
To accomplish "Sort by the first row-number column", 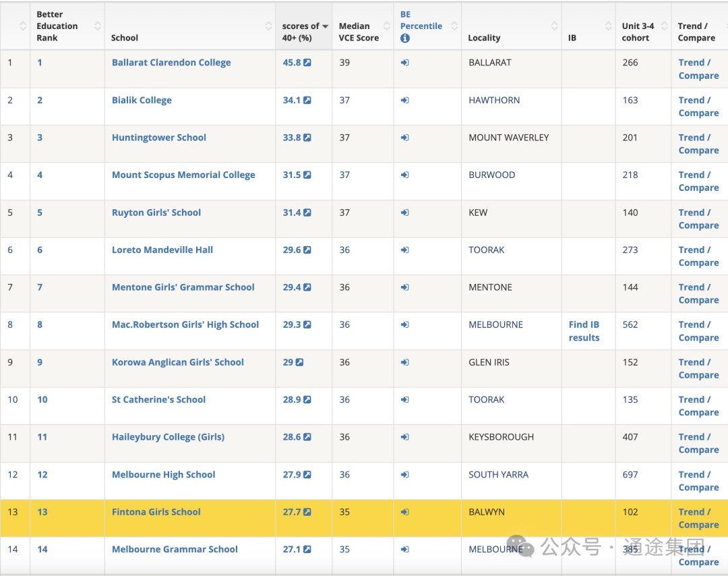I will tap(23, 26).
